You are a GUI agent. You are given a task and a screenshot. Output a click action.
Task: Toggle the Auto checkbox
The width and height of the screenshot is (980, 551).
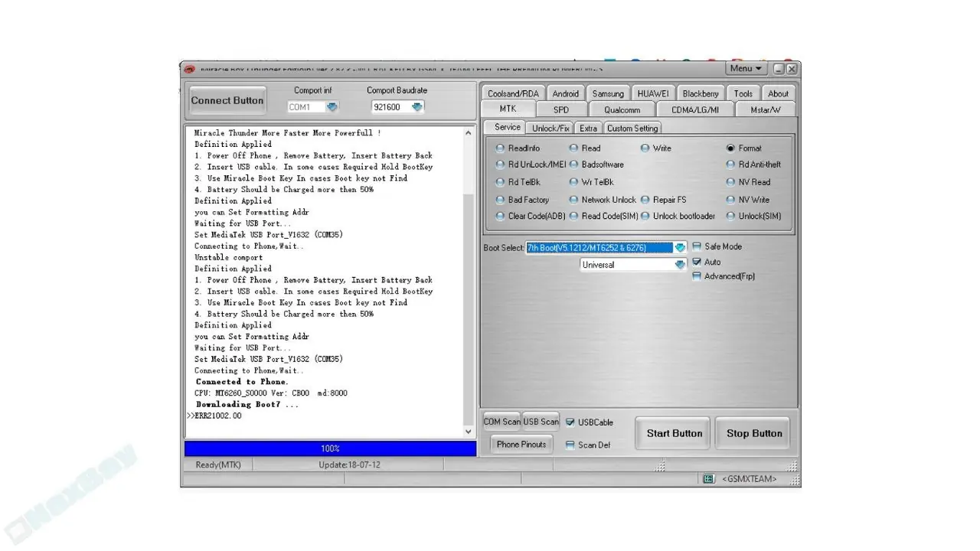697,262
